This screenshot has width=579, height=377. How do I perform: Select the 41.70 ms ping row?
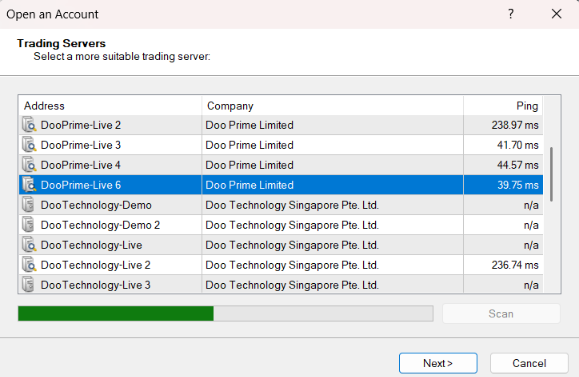pyautogui.click(x=281, y=145)
